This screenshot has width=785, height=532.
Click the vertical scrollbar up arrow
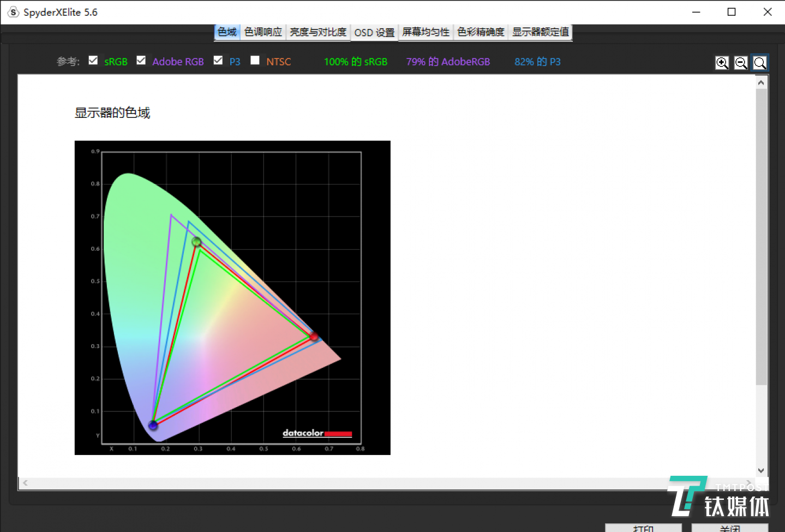(761, 82)
